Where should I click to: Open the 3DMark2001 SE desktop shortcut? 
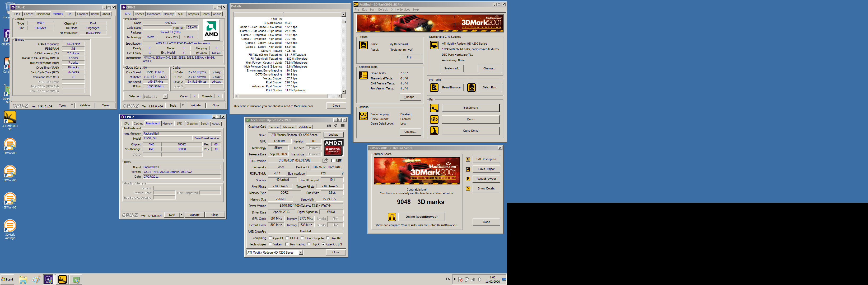coord(10,120)
